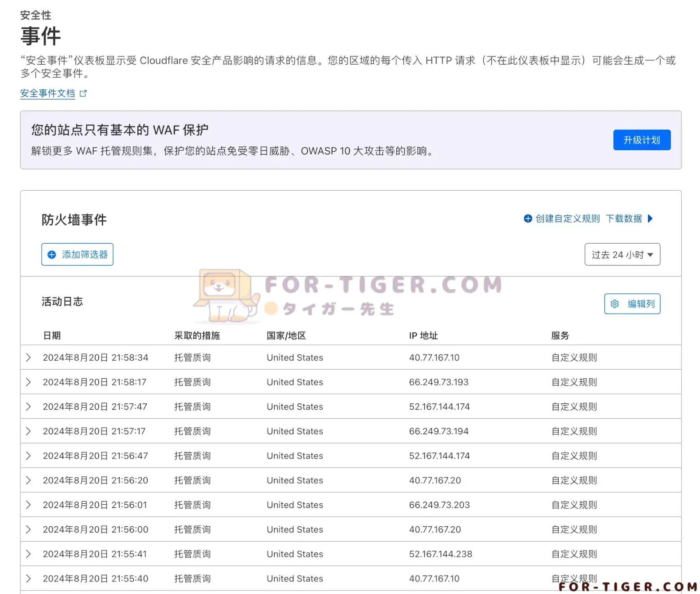Expand the 21:58:34 event row
Viewport: 700px width, 594px height.
pyautogui.click(x=28, y=358)
